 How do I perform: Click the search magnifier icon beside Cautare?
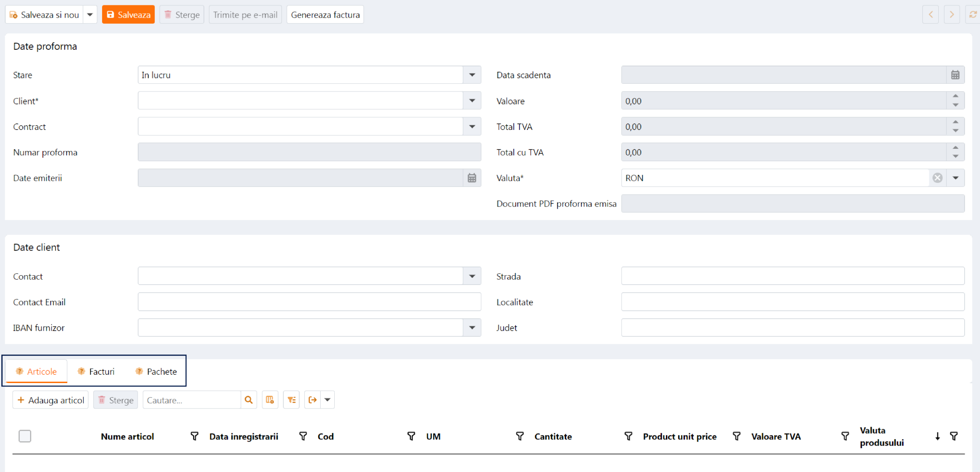point(249,400)
